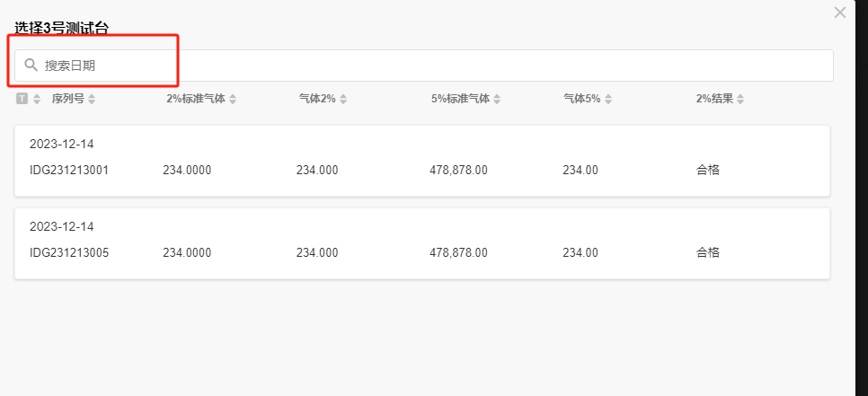Sort by 2%结果 using its arrows

[x=740, y=99]
